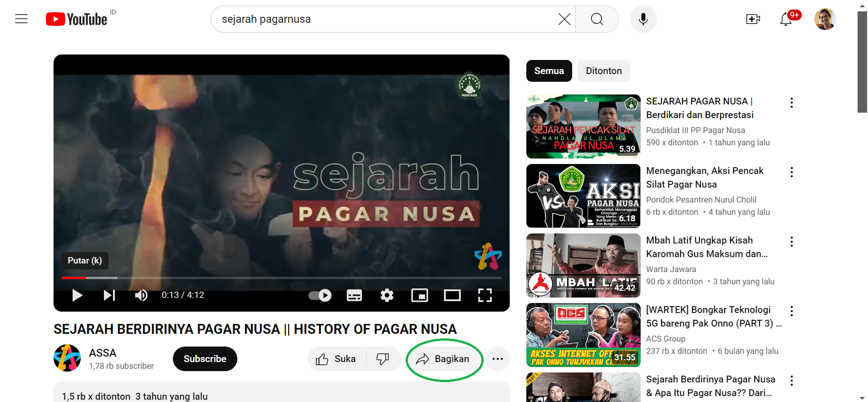
Task: Click into the search text field
Action: coord(386,19)
